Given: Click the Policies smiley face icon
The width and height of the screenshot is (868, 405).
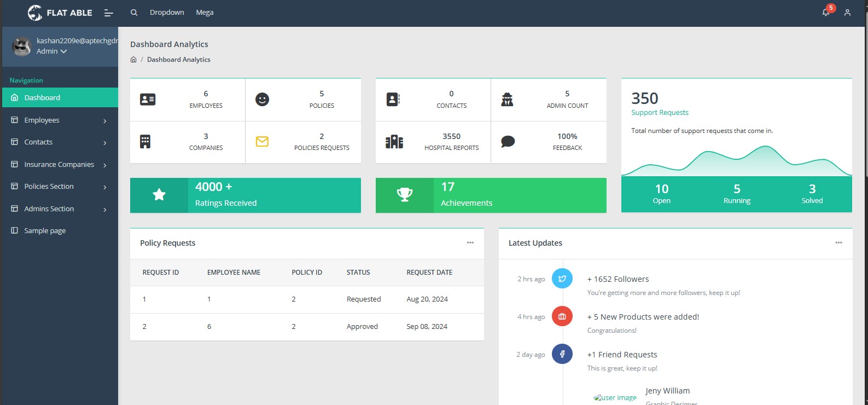Looking at the screenshot, I should (x=263, y=99).
